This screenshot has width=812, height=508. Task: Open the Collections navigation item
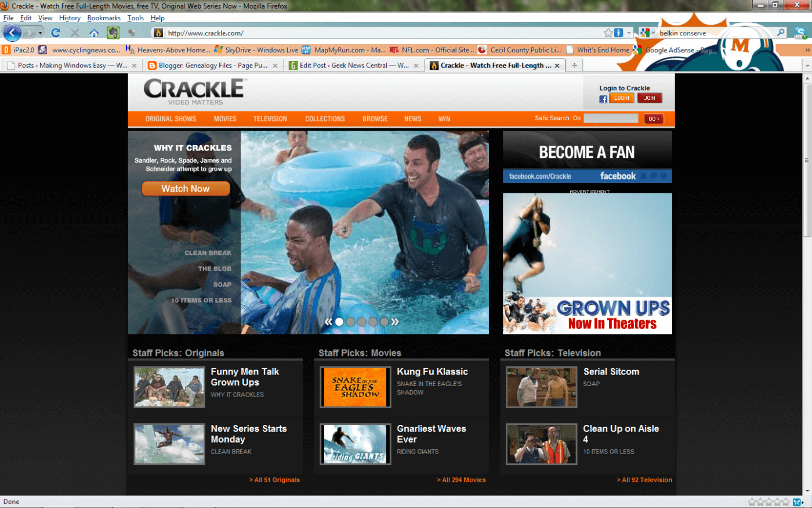(325, 119)
